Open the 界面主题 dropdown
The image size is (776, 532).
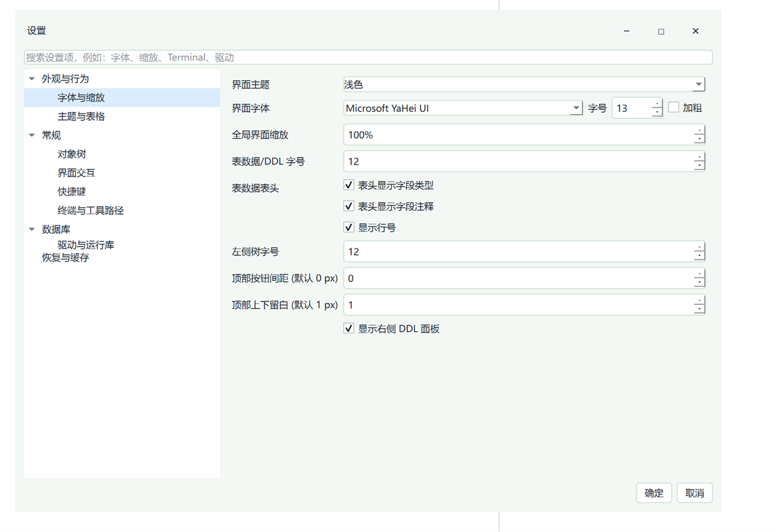point(698,84)
